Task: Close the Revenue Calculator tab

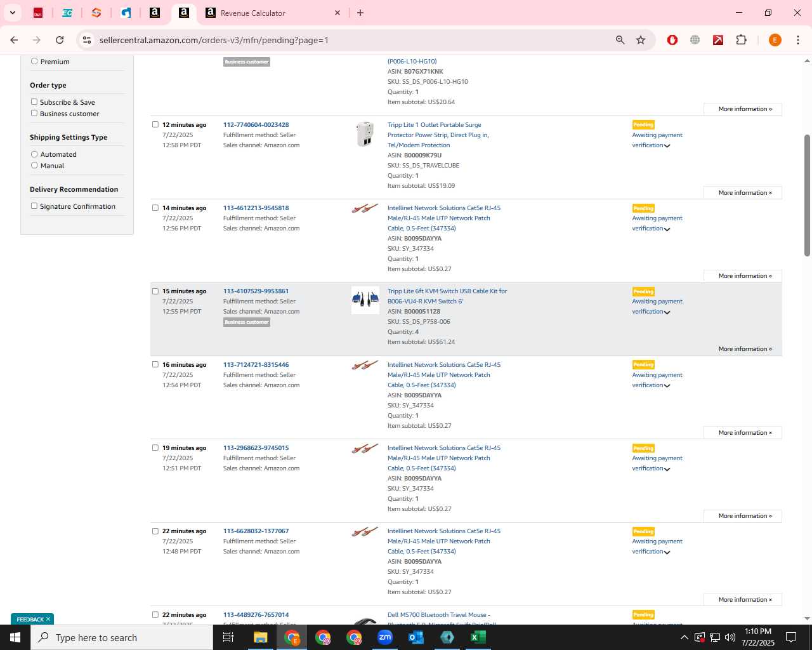Action: [337, 13]
